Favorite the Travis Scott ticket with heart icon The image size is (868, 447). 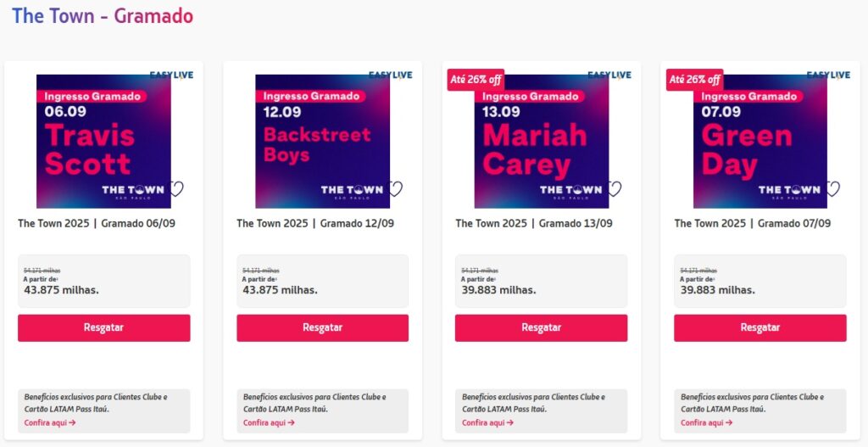pyautogui.click(x=176, y=188)
